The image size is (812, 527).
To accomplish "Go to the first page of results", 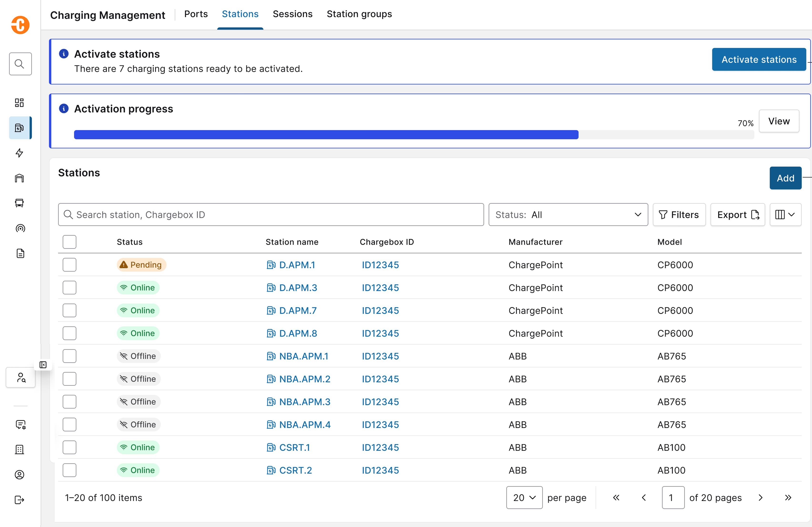I will [x=616, y=498].
